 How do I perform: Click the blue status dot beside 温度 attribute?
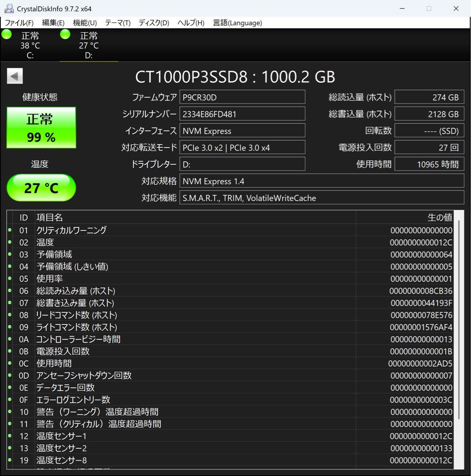(x=11, y=242)
